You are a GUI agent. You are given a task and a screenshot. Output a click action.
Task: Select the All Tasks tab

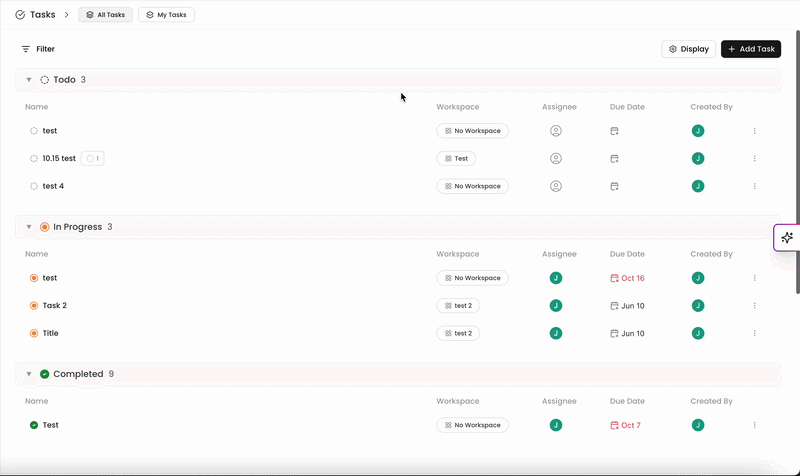pyautogui.click(x=106, y=15)
